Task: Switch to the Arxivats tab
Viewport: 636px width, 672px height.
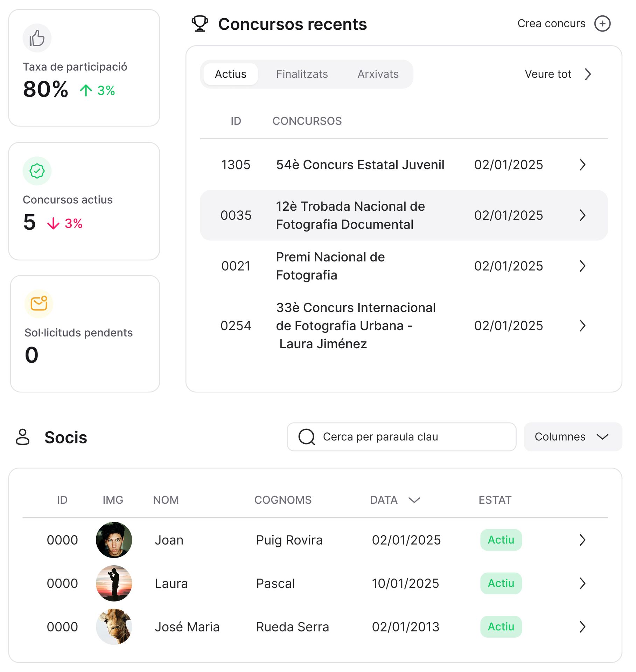Action: point(378,74)
